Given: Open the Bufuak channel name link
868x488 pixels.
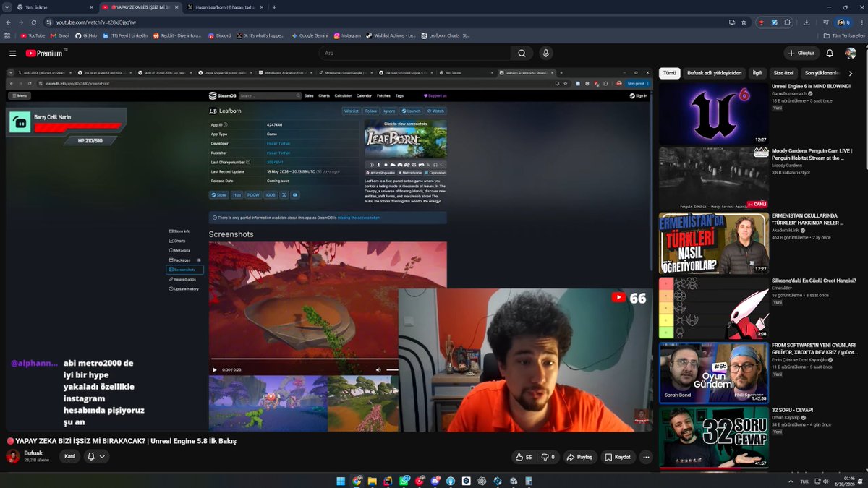Looking at the screenshot, I should tap(33, 453).
